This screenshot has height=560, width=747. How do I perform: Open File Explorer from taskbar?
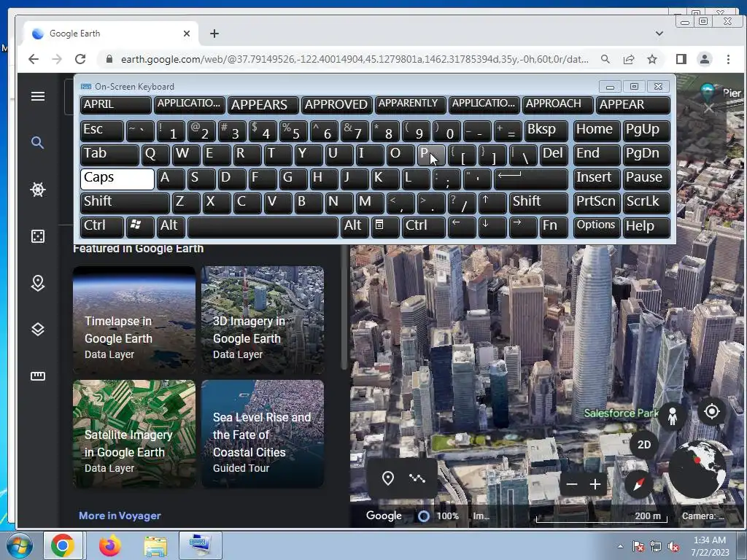point(155,547)
